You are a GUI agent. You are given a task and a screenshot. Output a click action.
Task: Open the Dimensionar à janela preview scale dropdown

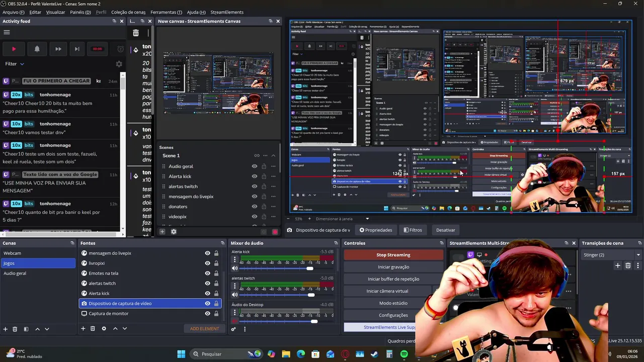(x=342, y=219)
